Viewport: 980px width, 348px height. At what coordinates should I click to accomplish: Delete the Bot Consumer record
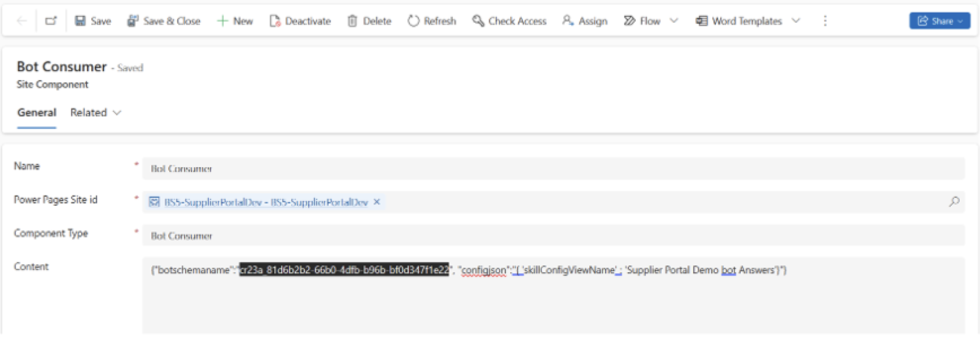pos(369,21)
